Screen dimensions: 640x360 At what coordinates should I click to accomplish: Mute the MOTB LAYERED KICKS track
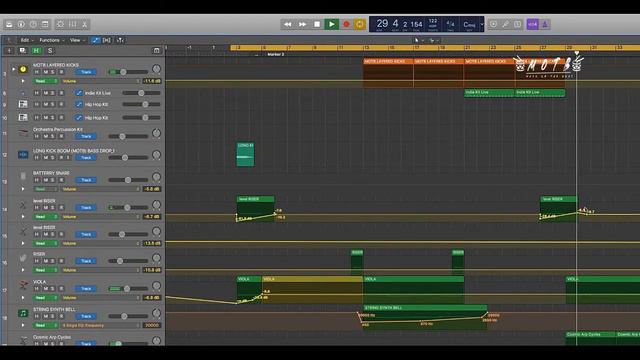coord(46,72)
